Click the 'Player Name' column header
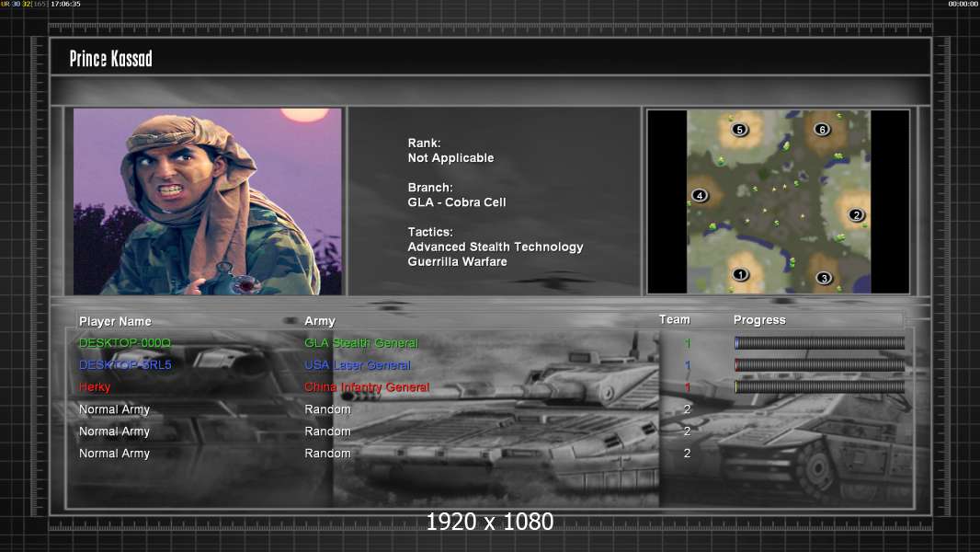 point(115,321)
